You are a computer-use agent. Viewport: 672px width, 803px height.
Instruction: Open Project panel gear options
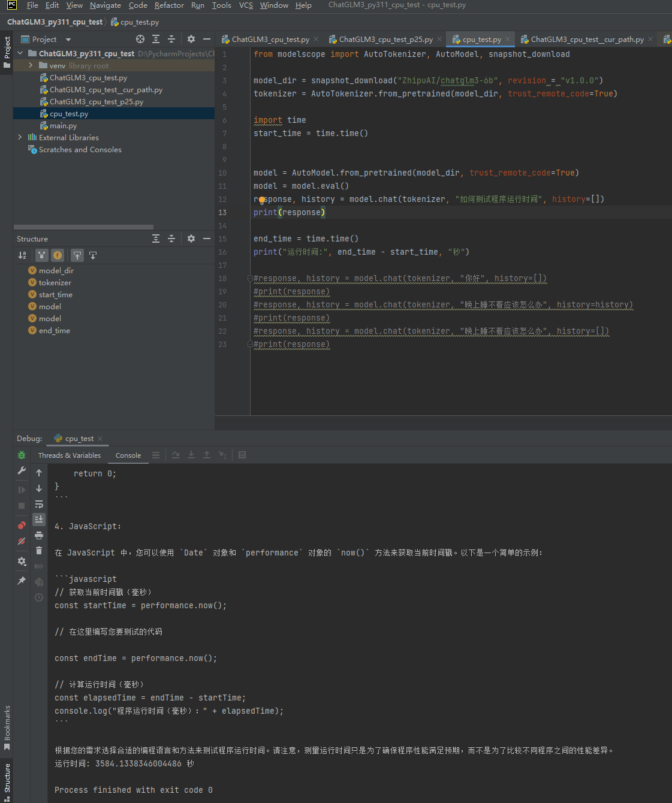coord(191,39)
